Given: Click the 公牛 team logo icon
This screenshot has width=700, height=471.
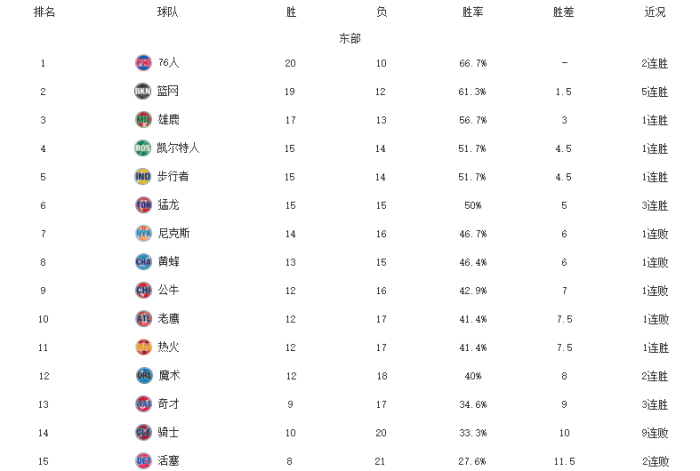Looking at the screenshot, I should (x=143, y=290).
